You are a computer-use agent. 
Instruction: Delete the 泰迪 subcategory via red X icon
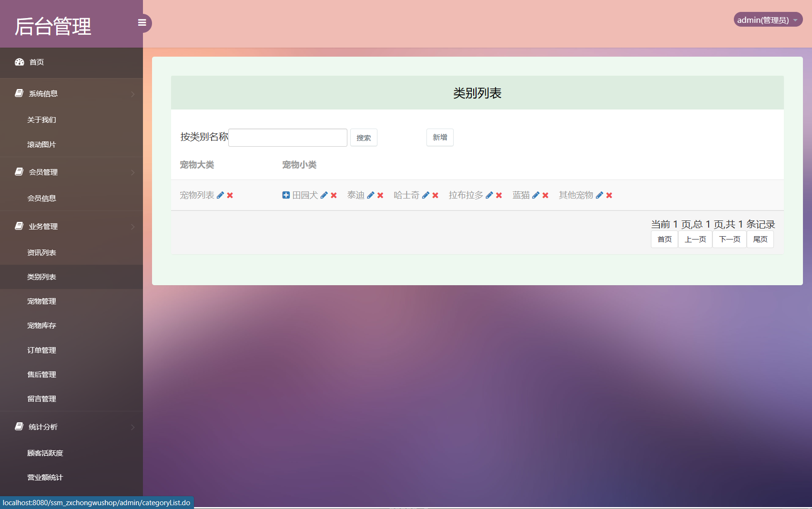pos(380,195)
